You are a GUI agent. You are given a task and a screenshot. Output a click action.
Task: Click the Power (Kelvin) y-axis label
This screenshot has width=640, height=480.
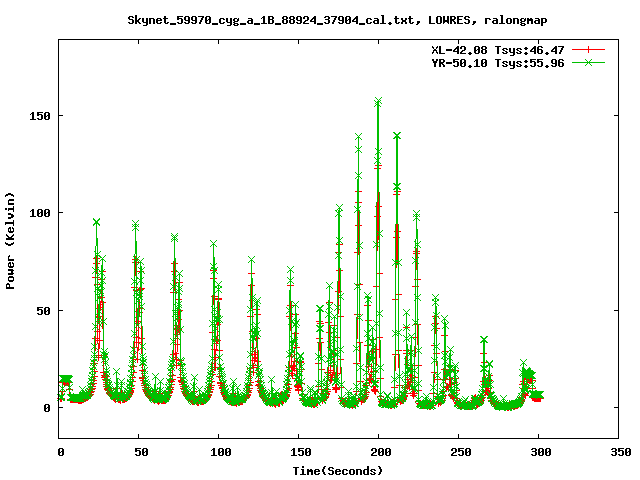pyautogui.click(x=10, y=241)
